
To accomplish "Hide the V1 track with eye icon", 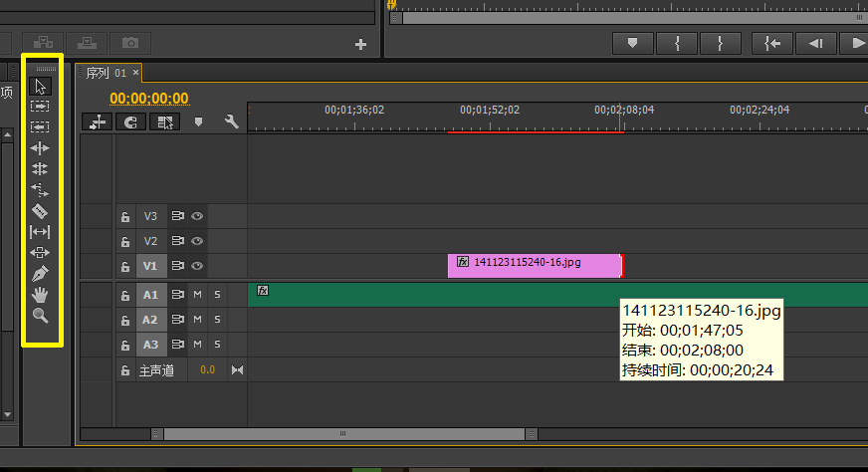I will 197,266.
